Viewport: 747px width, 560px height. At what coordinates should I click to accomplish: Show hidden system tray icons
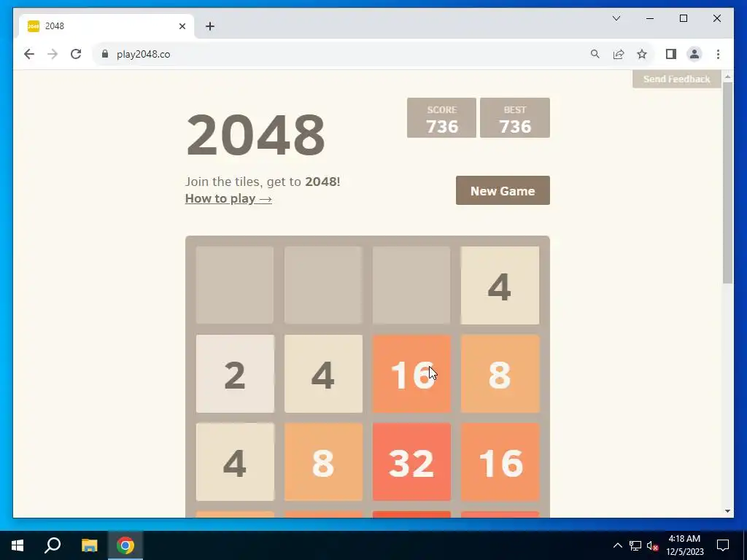tap(617, 545)
